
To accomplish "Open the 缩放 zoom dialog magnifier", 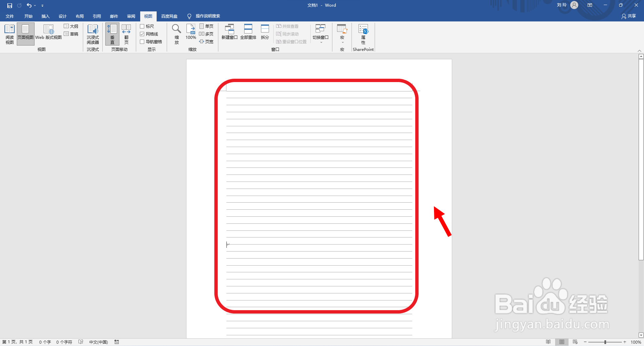I will click(177, 34).
